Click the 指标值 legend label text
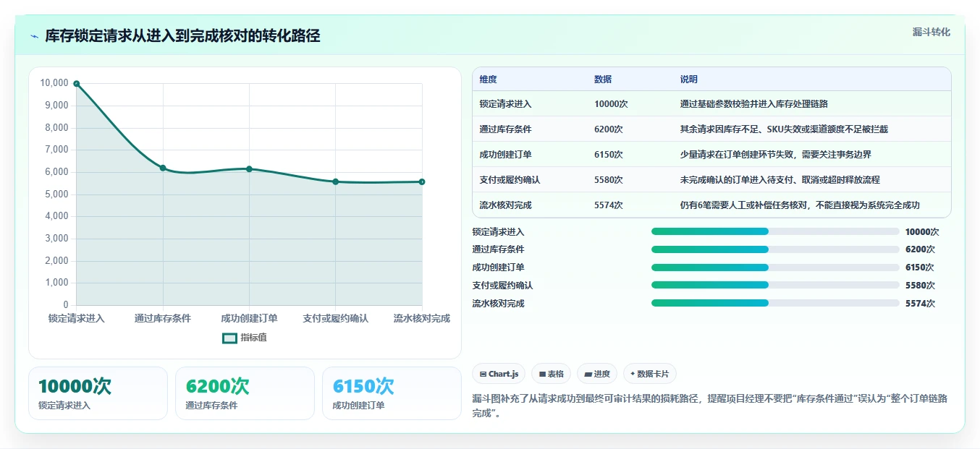 pyautogui.click(x=253, y=338)
